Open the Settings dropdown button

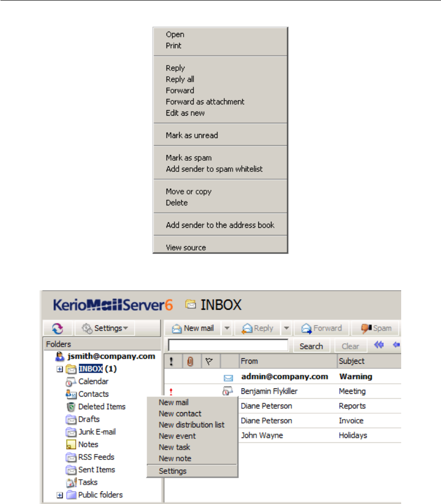[x=105, y=328]
